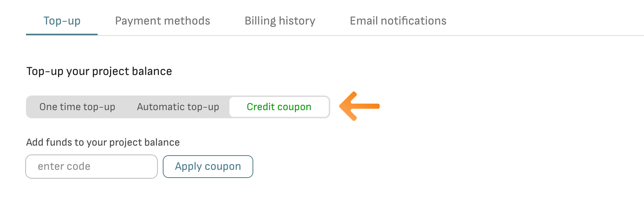Switch to the Billing history tab
Image resolution: width=644 pixels, height=206 pixels.
click(280, 21)
